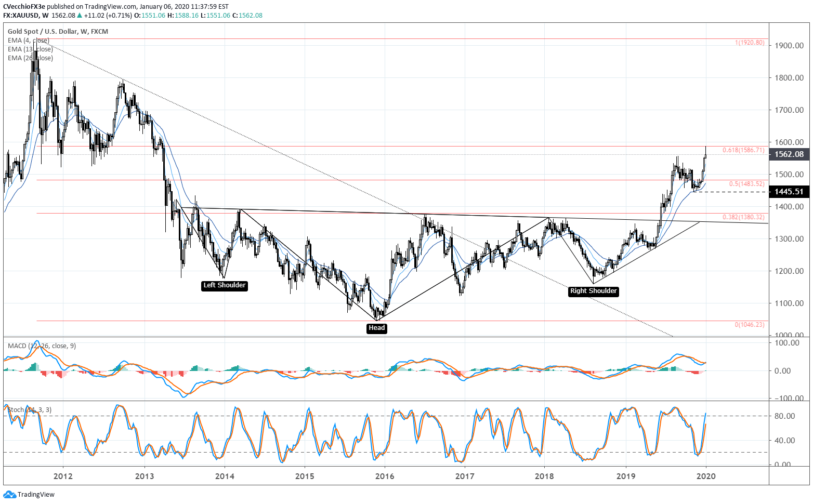Click the 2020 time axis label
This screenshot has height=504, width=813.
[705, 476]
